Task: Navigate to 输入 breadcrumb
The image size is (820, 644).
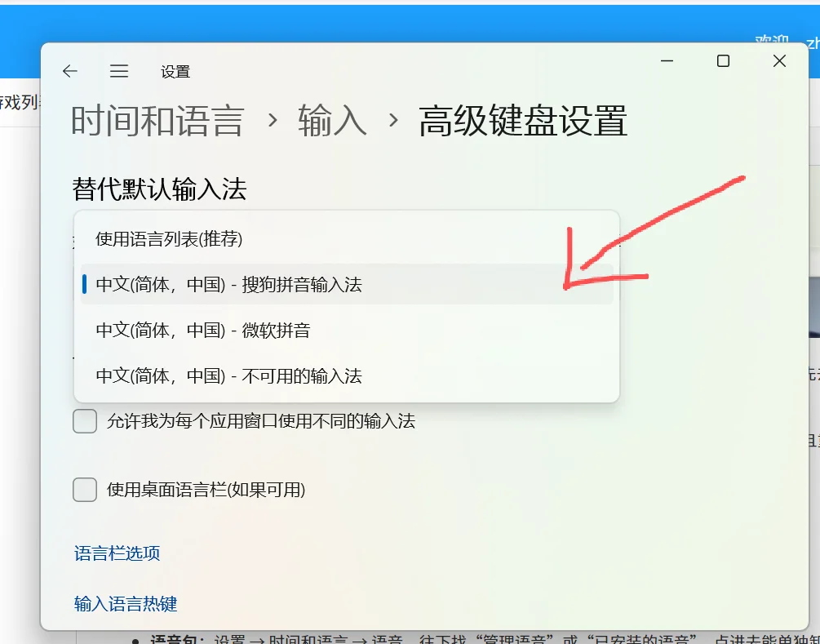Action: 333,121
